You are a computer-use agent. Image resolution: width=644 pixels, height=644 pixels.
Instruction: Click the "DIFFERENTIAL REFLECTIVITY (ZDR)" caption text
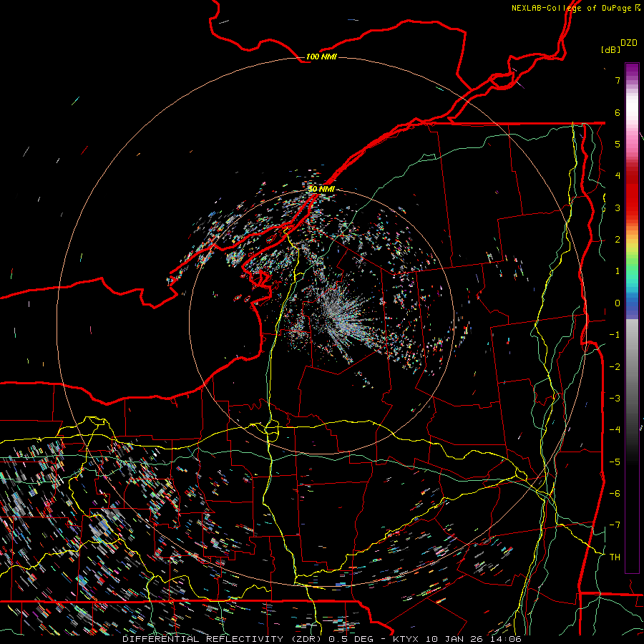click(x=224, y=639)
